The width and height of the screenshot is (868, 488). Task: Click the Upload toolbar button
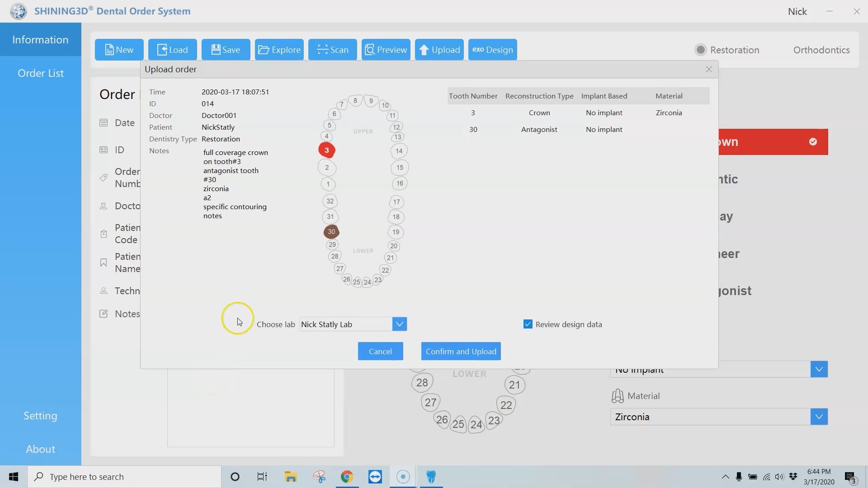tap(439, 50)
